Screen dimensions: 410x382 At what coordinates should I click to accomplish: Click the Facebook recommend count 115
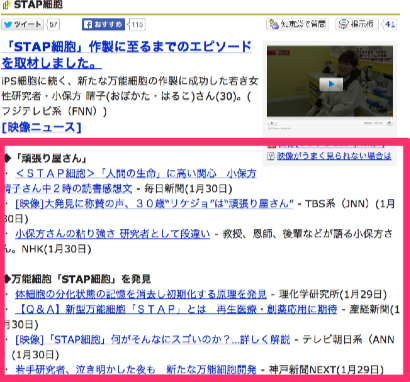click(x=137, y=24)
